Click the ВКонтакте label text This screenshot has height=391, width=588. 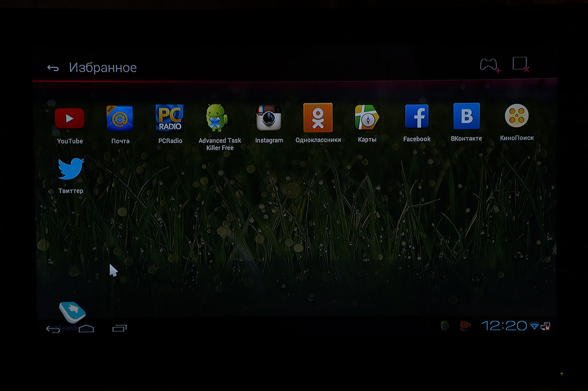[466, 138]
